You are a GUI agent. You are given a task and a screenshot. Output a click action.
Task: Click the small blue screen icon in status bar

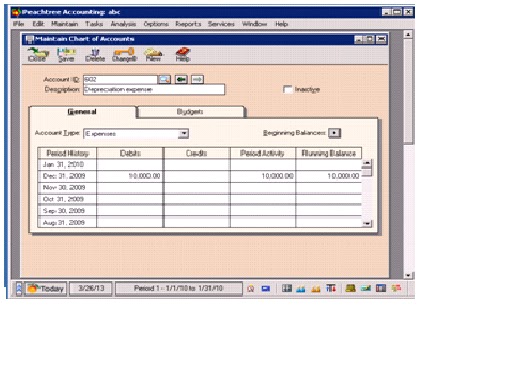click(266, 289)
